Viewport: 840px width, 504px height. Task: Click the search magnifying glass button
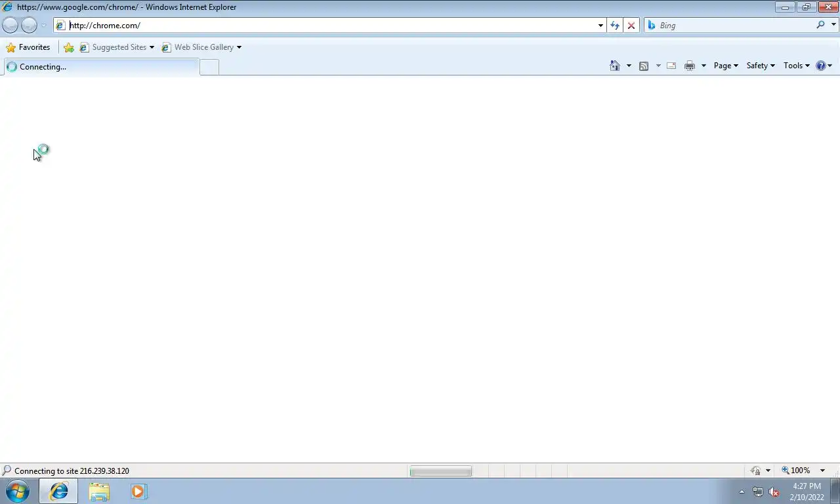(x=820, y=25)
